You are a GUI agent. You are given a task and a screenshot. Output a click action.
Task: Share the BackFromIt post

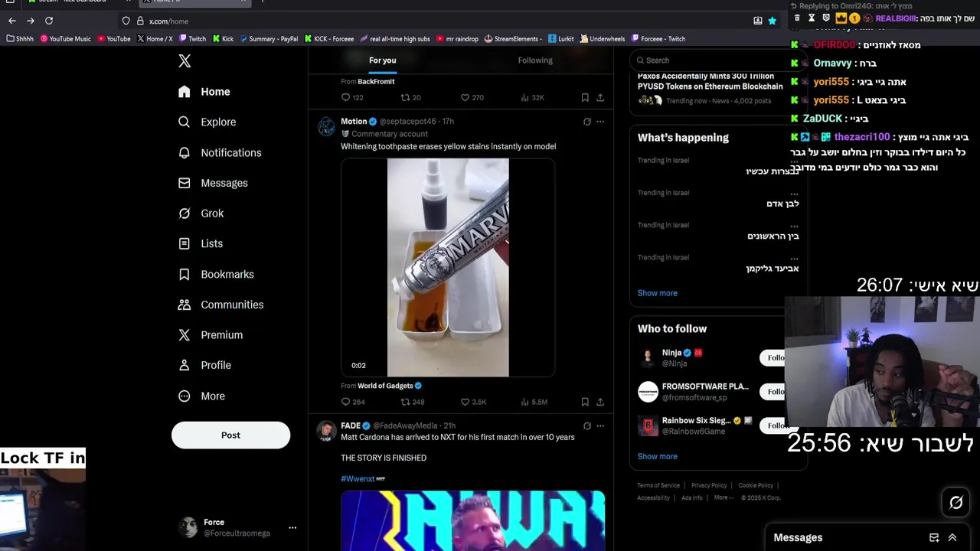tap(600, 97)
